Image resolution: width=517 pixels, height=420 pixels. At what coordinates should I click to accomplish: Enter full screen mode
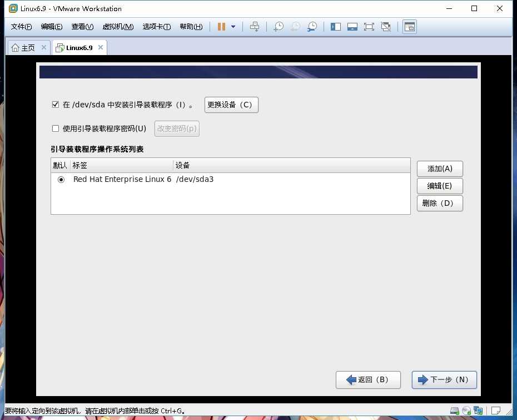pyautogui.click(x=369, y=27)
